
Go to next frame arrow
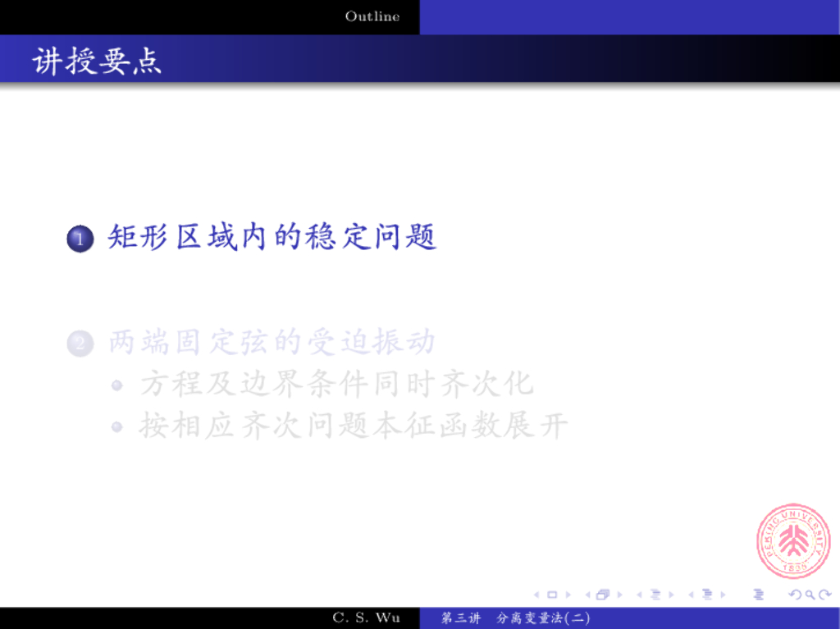click(620, 595)
